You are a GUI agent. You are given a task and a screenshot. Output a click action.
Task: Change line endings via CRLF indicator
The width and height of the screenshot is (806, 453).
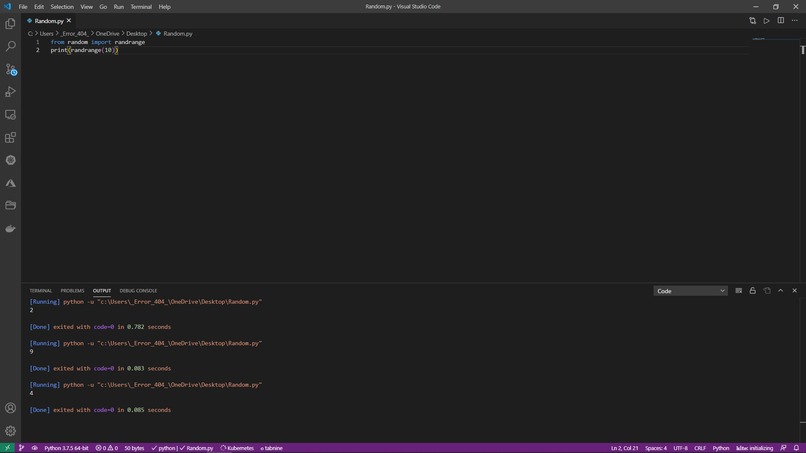700,448
